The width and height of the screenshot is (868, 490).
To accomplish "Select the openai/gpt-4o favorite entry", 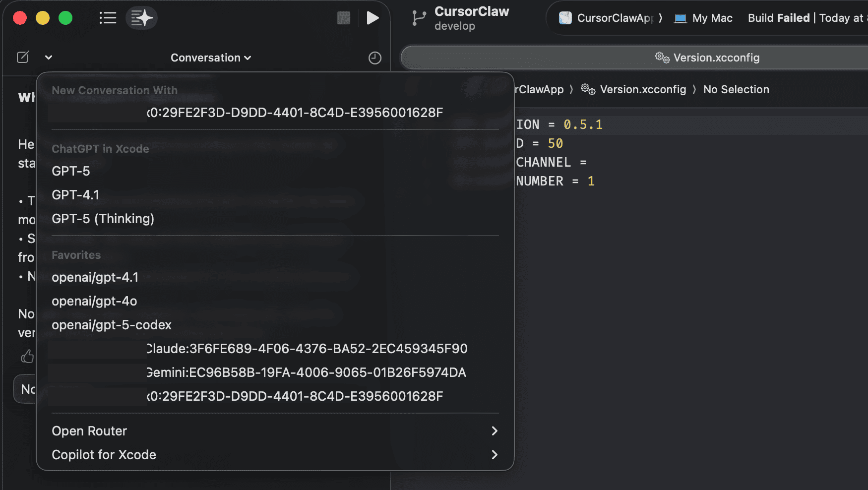I will [x=94, y=301].
